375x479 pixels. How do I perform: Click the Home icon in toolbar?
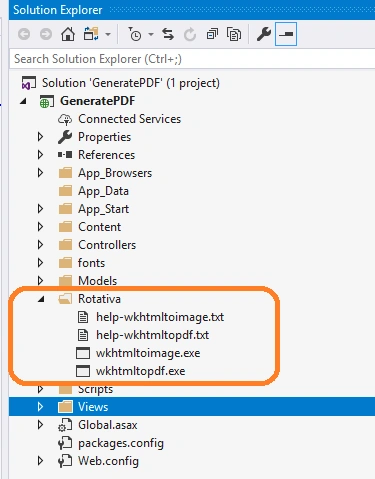pyautogui.click(x=68, y=34)
